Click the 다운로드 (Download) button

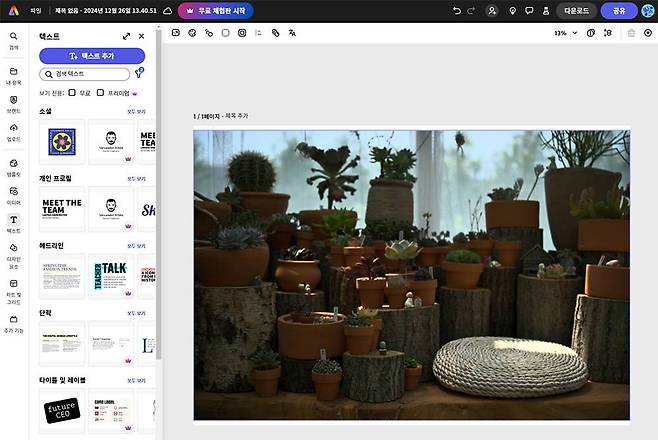576,10
